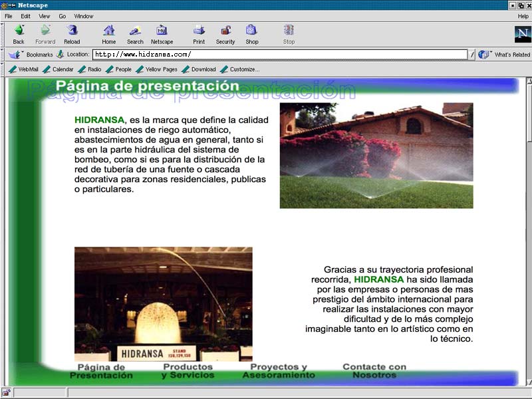Image resolution: width=532 pixels, height=399 pixels.
Task: Open the Search toolbar icon
Action: [135, 31]
